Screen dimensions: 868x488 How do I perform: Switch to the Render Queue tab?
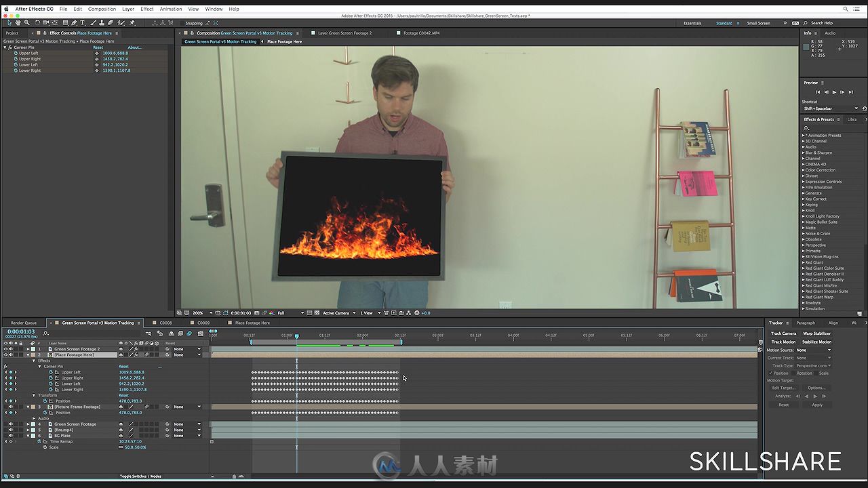pos(24,323)
